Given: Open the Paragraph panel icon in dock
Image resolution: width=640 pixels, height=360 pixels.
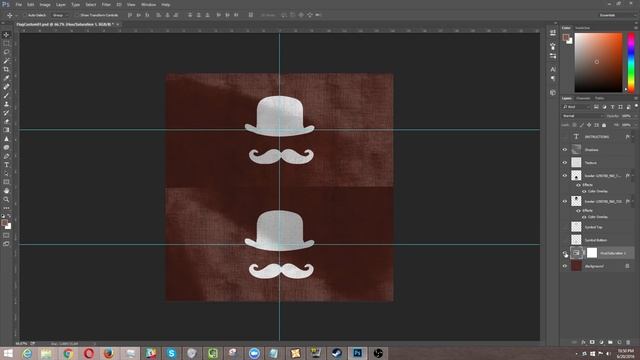Looking at the screenshot, I should 553,78.
